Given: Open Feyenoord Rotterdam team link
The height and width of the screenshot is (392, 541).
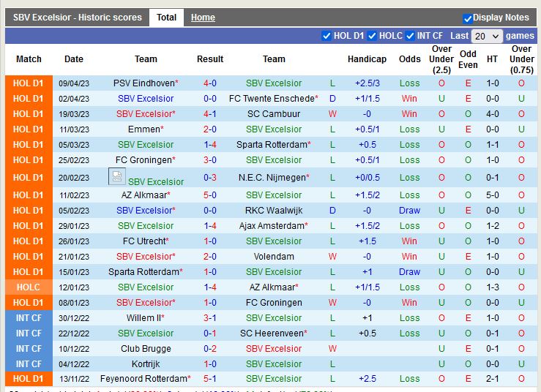Looking at the screenshot, I should tap(146, 379).
